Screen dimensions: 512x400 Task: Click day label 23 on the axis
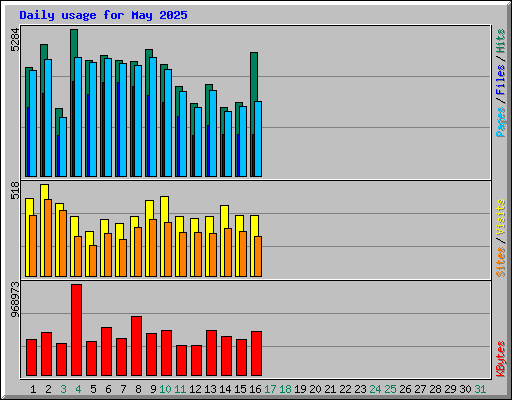click(x=360, y=389)
